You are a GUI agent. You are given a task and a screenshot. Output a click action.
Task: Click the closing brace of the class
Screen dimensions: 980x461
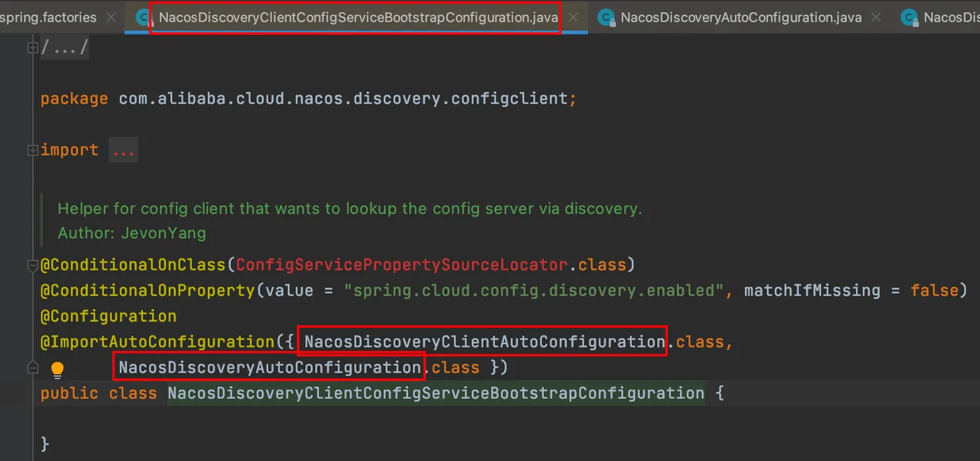tap(45, 444)
